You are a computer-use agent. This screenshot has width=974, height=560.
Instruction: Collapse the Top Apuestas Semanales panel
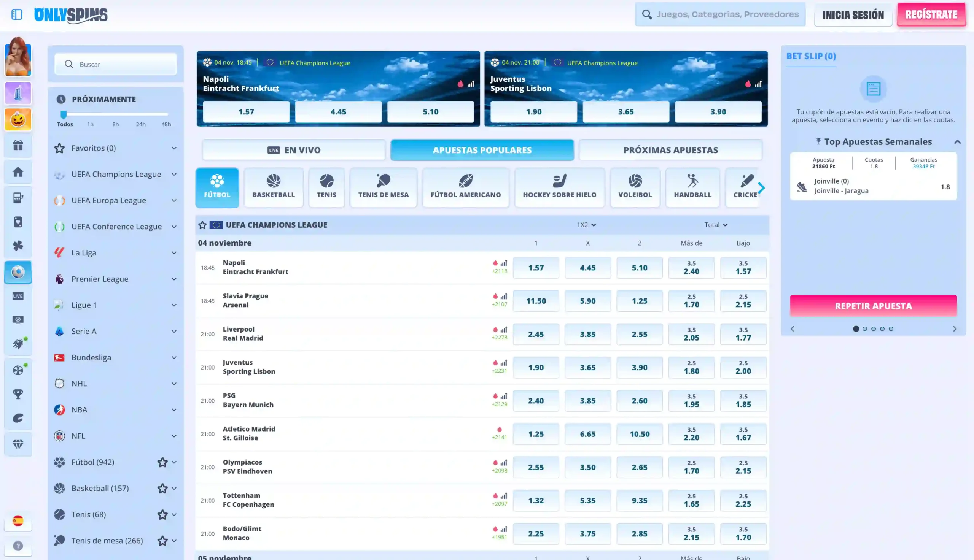(957, 141)
